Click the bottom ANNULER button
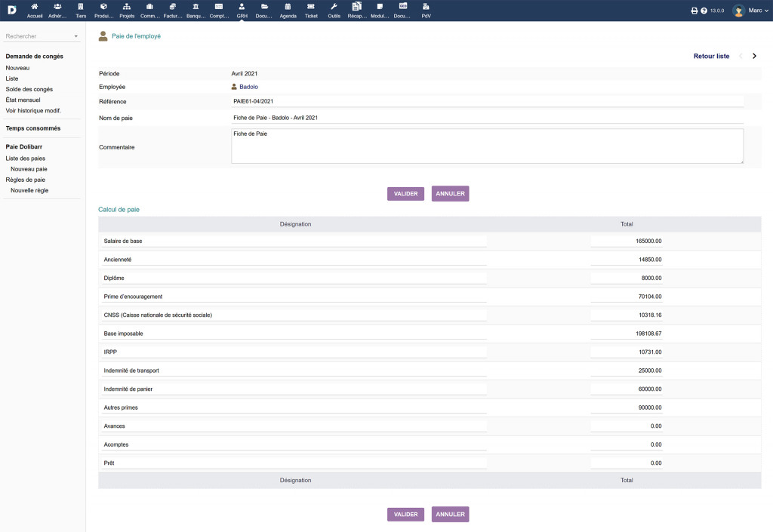The image size is (773, 532). [x=450, y=515]
